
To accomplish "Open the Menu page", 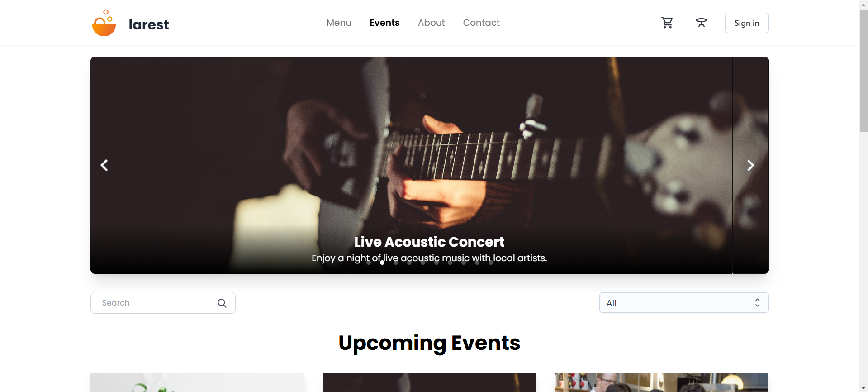I will click(339, 23).
